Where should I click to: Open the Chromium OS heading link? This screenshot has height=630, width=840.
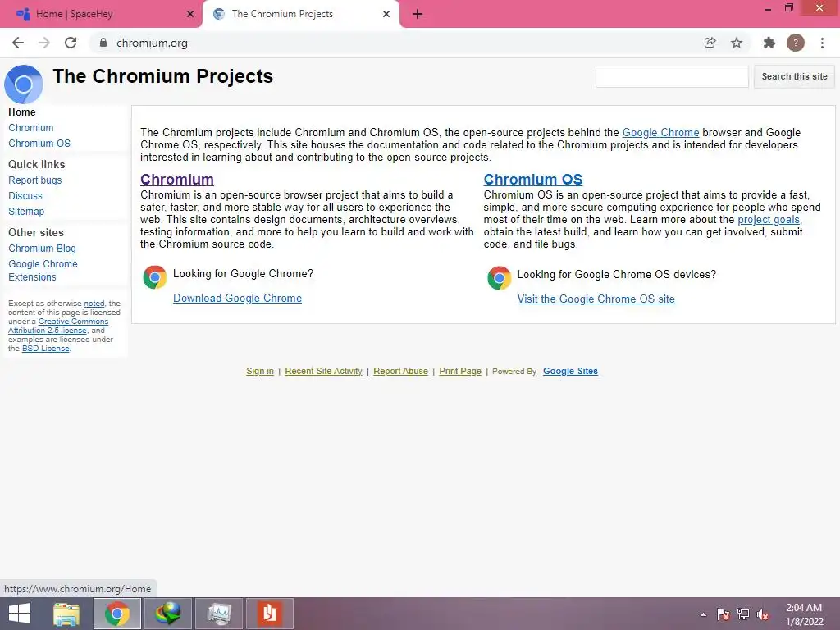point(533,180)
